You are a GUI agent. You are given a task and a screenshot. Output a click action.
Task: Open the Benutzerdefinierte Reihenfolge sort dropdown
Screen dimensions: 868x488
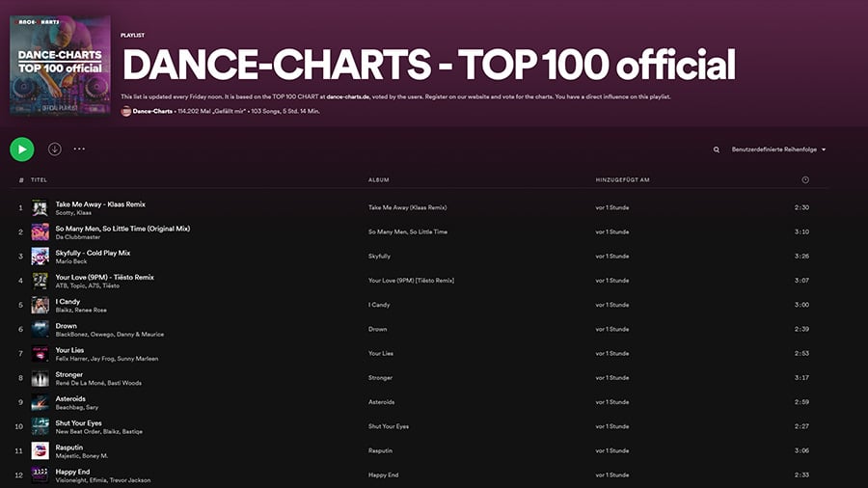pos(778,149)
